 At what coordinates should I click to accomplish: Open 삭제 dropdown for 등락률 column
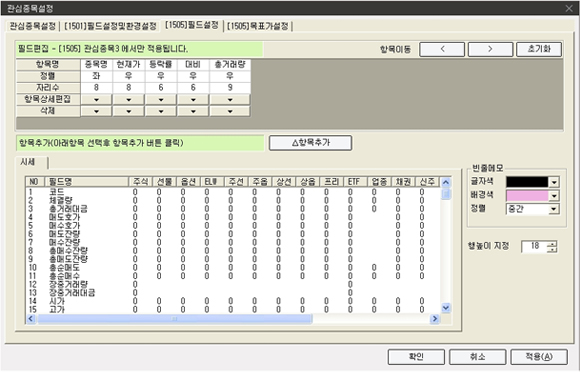(161, 111)
